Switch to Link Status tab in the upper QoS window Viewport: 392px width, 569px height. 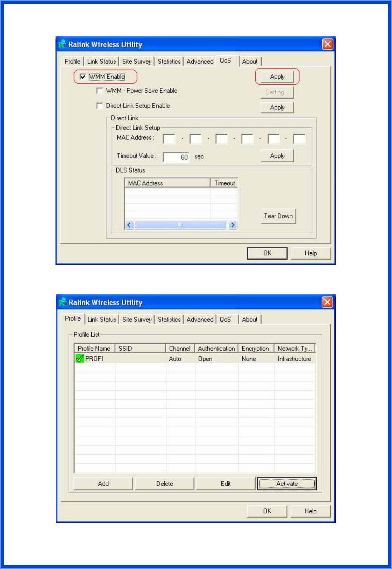click(x=101, y=61)
